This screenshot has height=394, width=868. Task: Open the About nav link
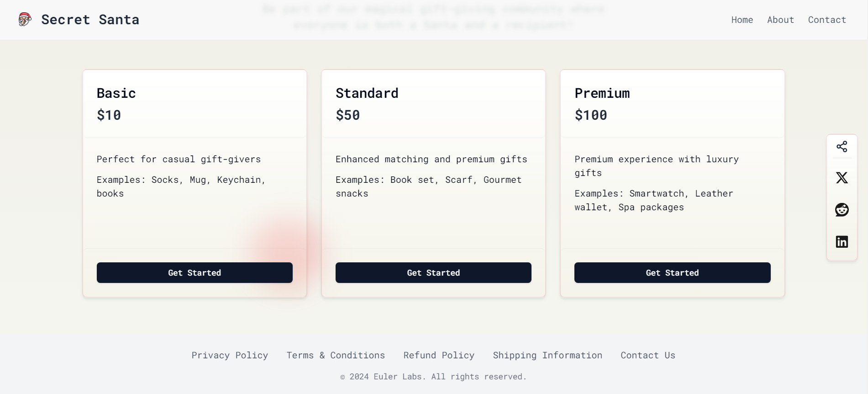point(780,20)
